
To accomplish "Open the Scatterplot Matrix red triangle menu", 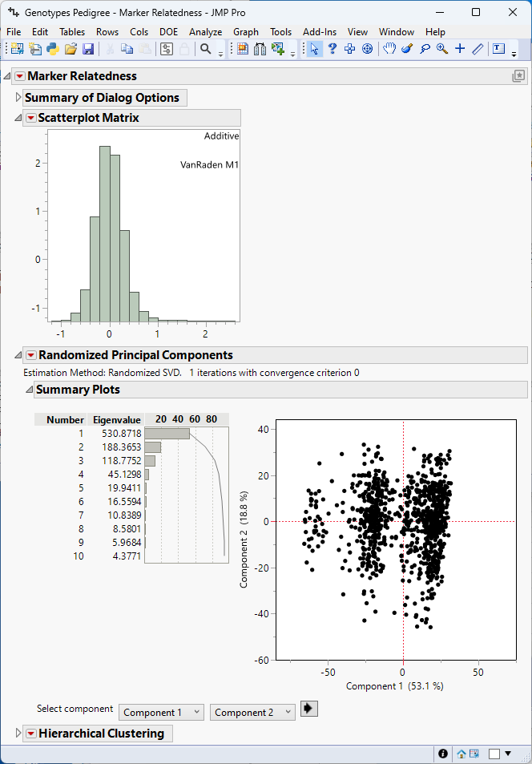I will click(x=30, y=118).
